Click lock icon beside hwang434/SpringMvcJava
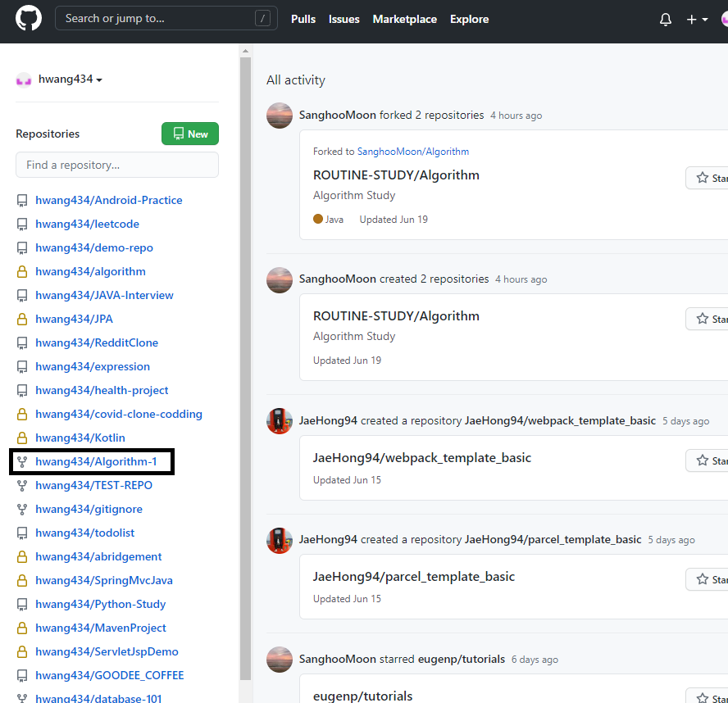This screenshot has width=728, height=703. pos(22,580)
